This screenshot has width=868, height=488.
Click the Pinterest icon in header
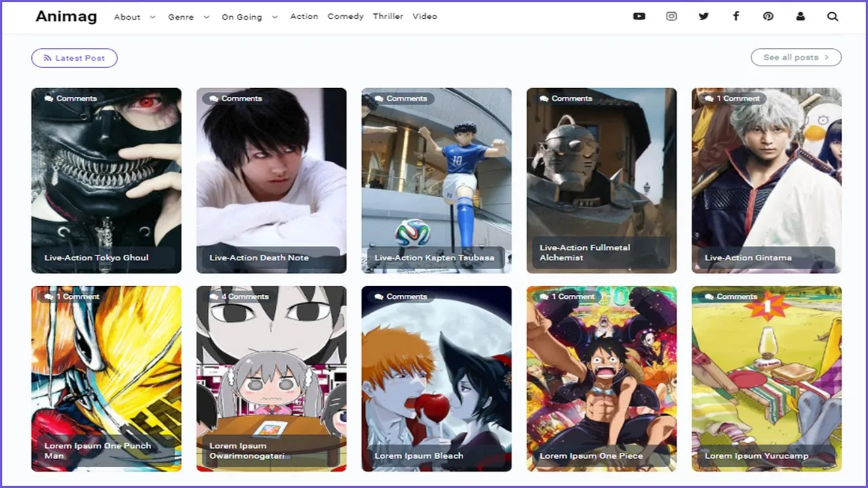click(768, 16)
